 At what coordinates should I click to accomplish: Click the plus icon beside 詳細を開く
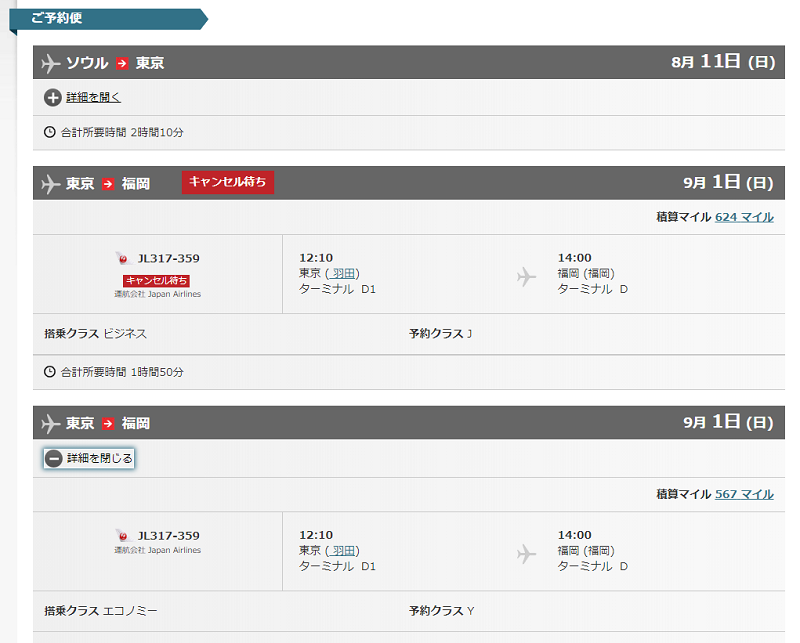(53, 97)
